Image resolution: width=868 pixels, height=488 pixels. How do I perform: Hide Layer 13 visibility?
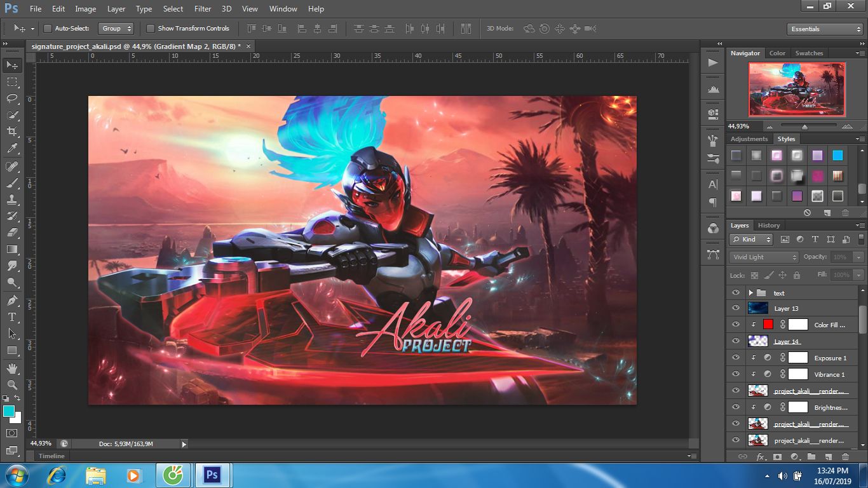click(736, 308)
